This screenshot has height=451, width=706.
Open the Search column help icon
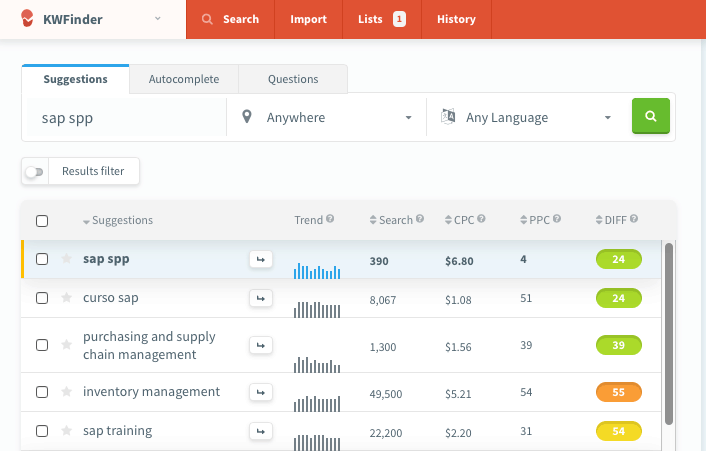pos(420,219)
